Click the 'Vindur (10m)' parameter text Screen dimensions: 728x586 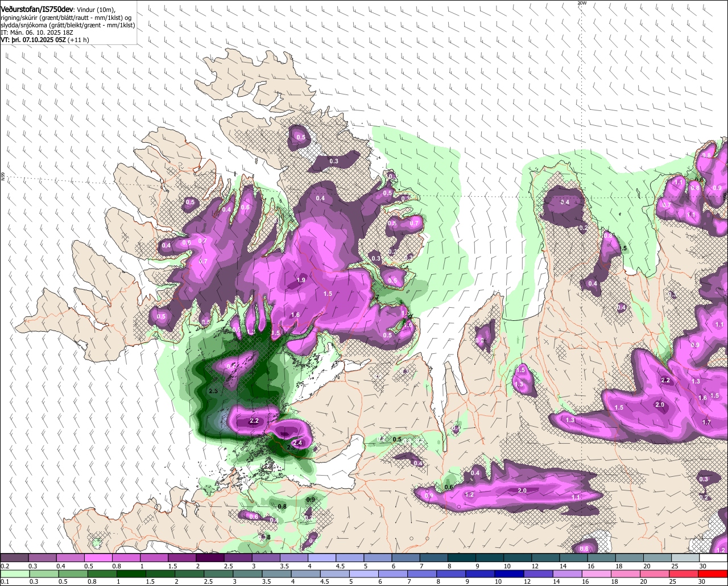pos(96,10)
